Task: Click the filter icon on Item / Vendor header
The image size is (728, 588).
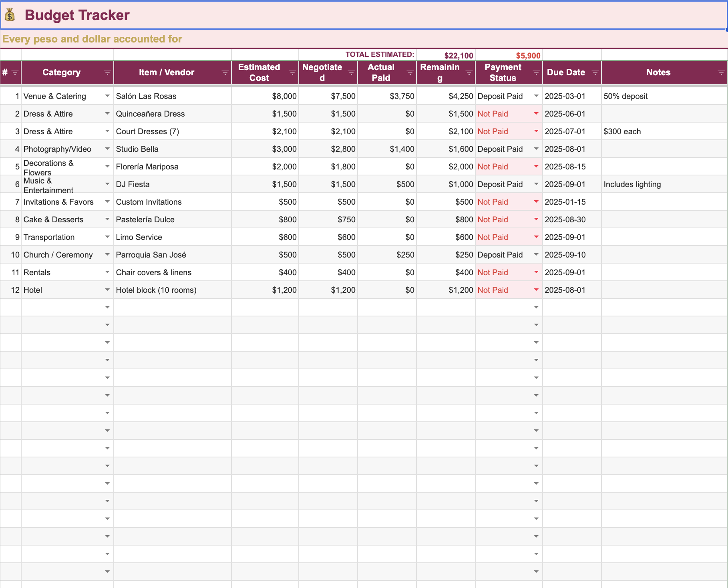Action: (224, 72)
